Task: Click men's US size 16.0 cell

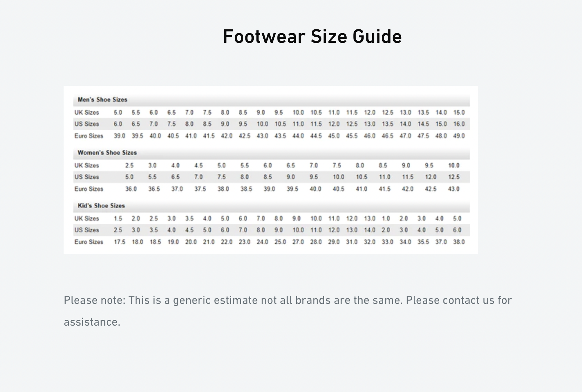Action: click(459, 124)
